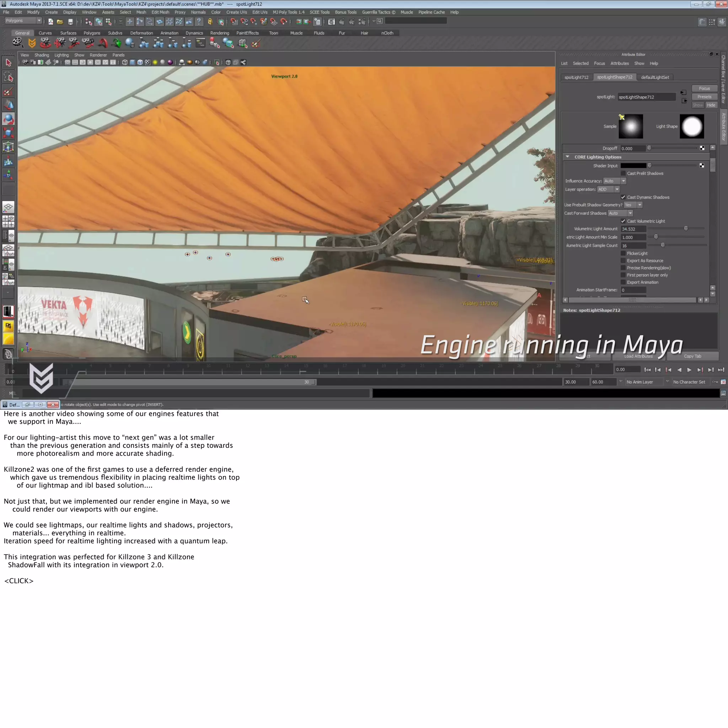Select the Scale tool in toolbox
728x728 pixels.
click(x=8, y=133)
